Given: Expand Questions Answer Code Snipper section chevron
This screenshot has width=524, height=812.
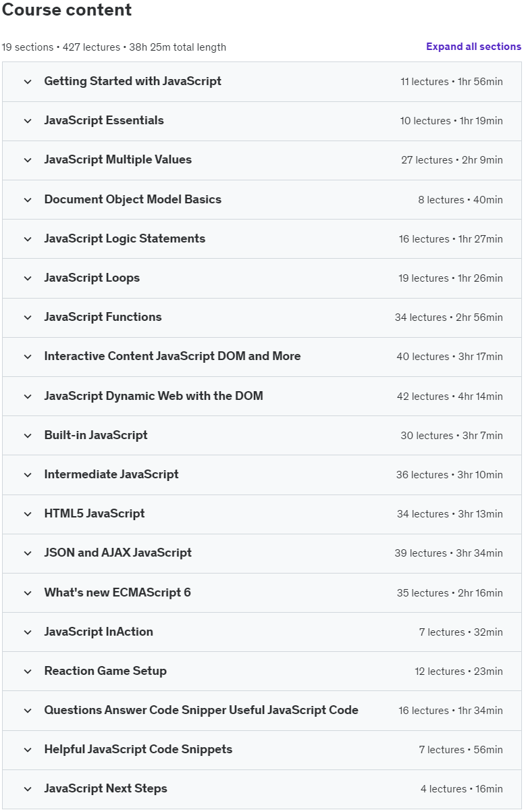Looking at the screenshot, I should [28, 711].
